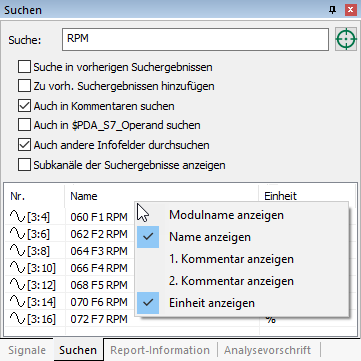Click the signal icon of row [3:10]

tap(17, 268)
